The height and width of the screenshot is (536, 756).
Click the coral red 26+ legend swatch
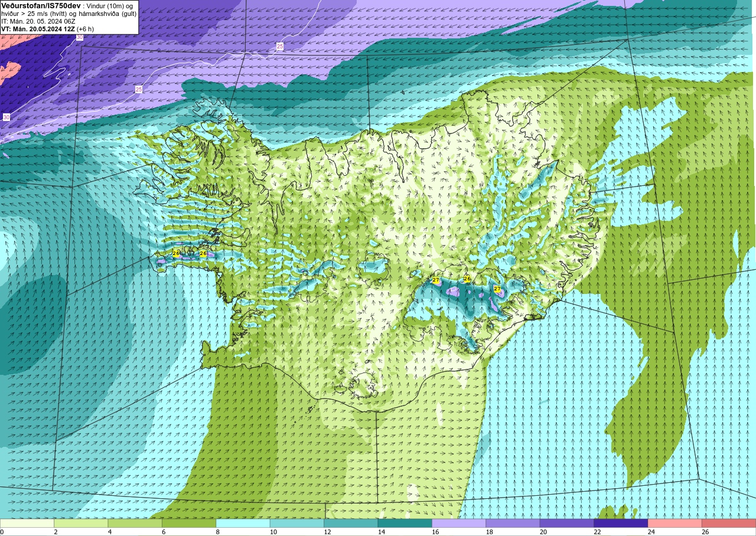tap(729, 523)
